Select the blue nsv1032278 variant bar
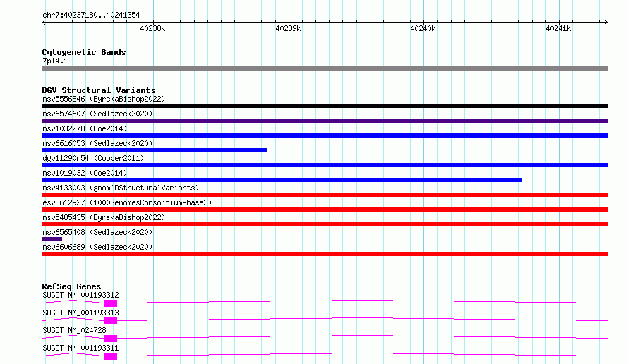This screenshot has height=364, width=628. pos(325,135)
